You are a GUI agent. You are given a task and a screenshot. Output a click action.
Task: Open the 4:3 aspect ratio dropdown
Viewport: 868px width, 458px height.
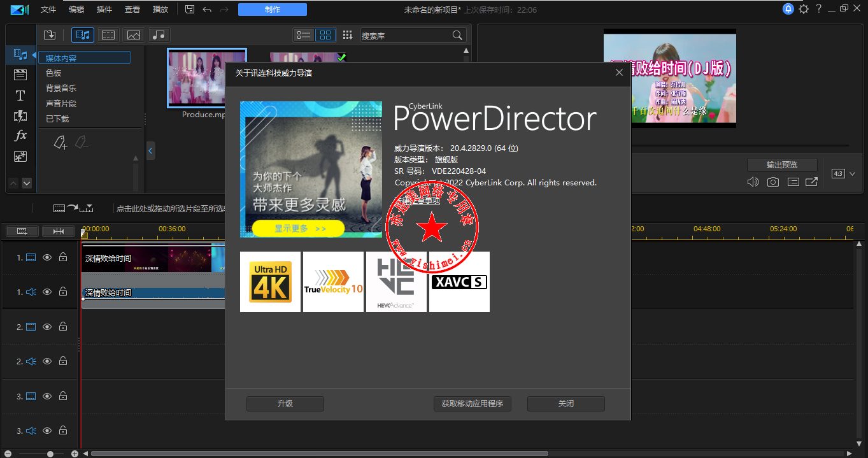tap(844, 173)
